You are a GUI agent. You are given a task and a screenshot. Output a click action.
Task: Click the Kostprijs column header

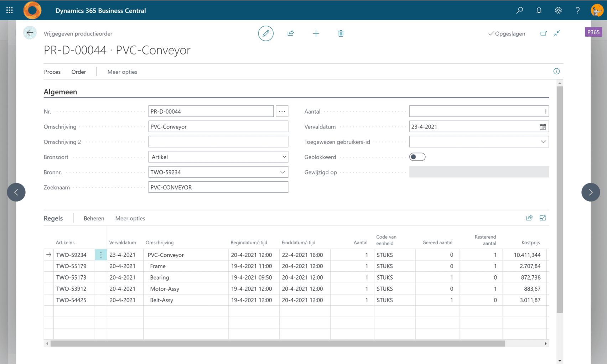[530, 243]
